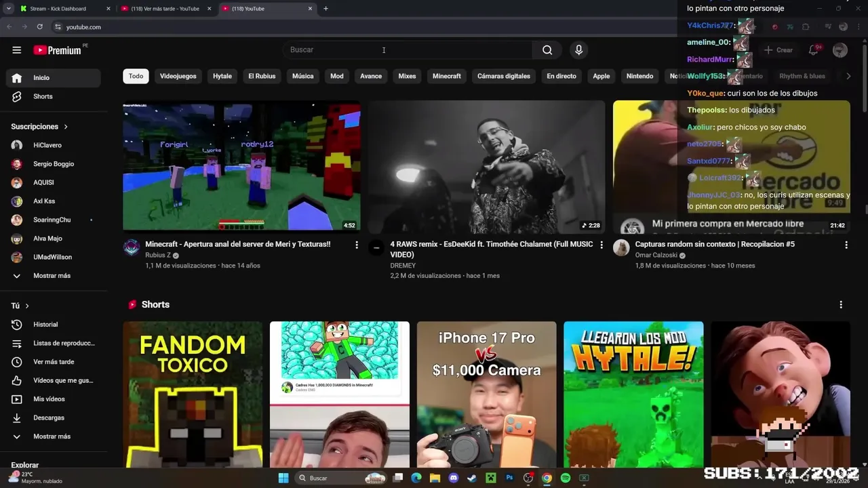Click the search magnifier button
This screenshot has width=868, height=488.
point(547,49)
